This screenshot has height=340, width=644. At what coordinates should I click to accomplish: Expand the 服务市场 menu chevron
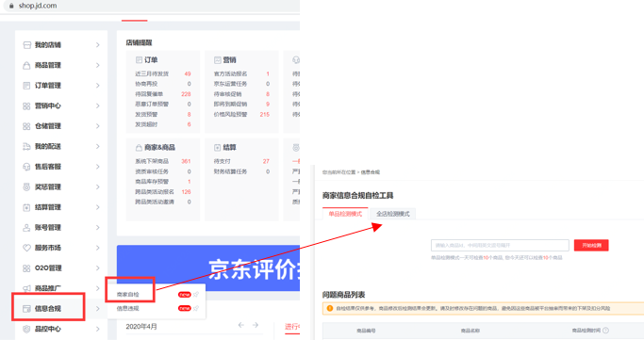point(98,248)
